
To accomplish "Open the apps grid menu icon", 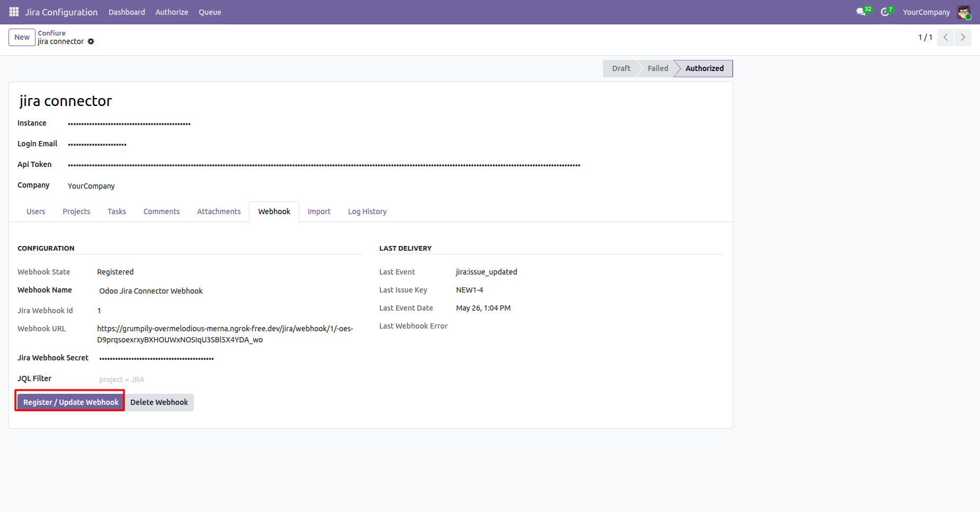I will 14,12.
